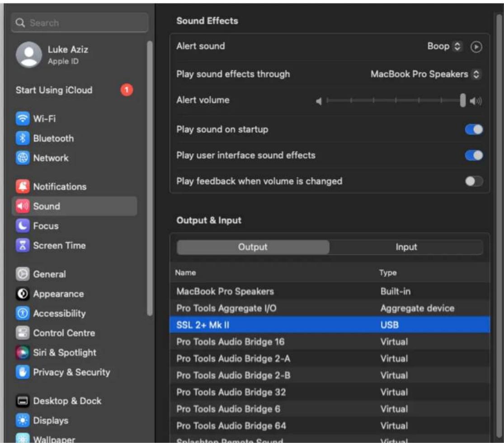This screenshot has width=504, height=443.
Task: Select Pro Tools Audio Bridge 2-B
Action: tap(330, 375)
